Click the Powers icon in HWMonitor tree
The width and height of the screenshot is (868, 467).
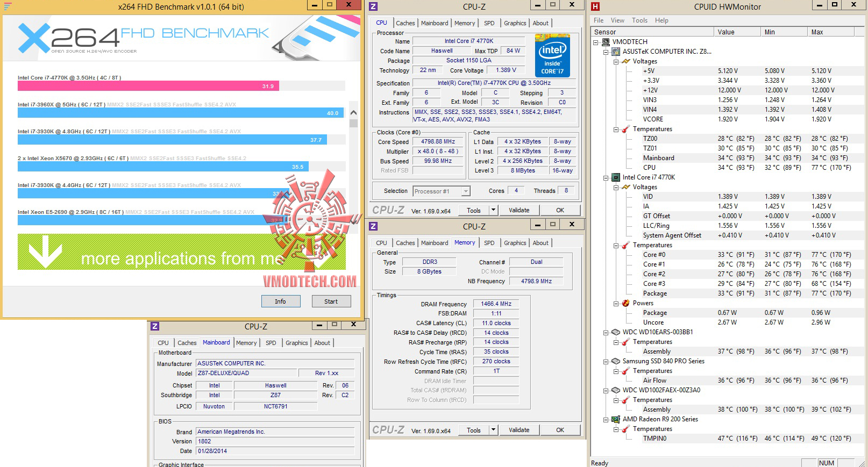click(626, 303)
